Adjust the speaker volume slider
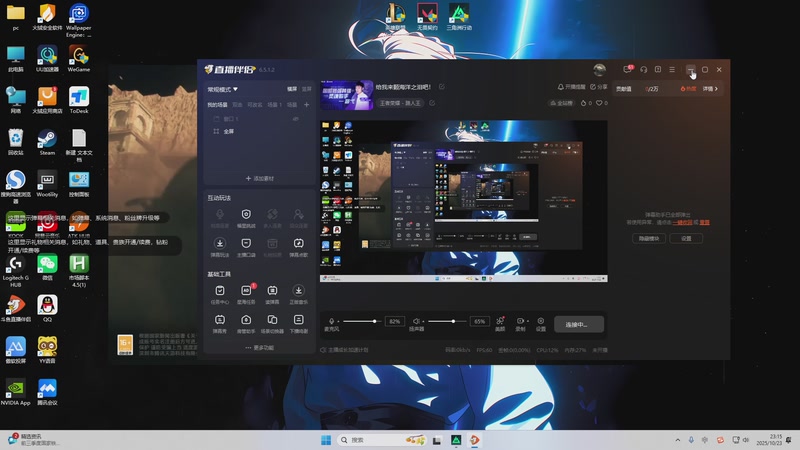This screenshot has height=450, width=800. (445, 321)
